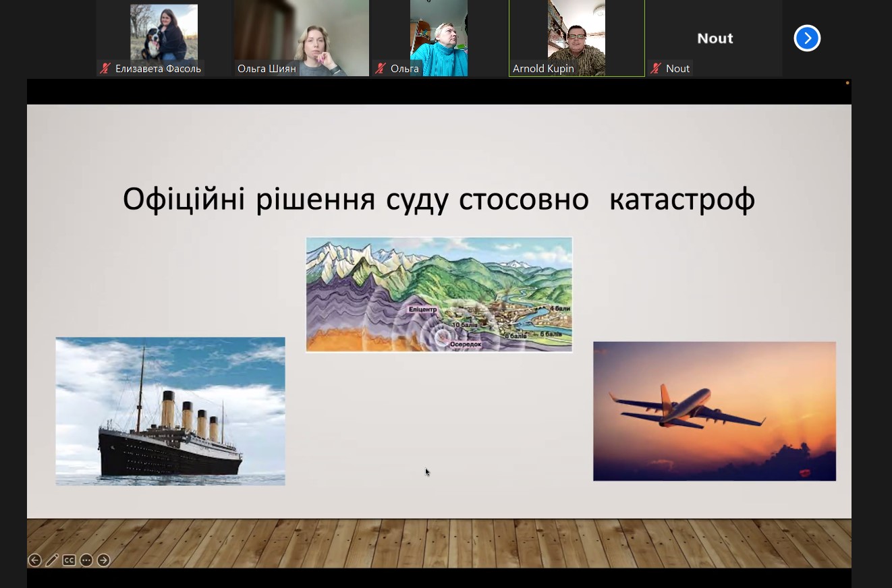This screenshot has height=588, width=892.
Task: Show next participants with blue arrow
Action: pyautogui.click(x=807, y=38)
